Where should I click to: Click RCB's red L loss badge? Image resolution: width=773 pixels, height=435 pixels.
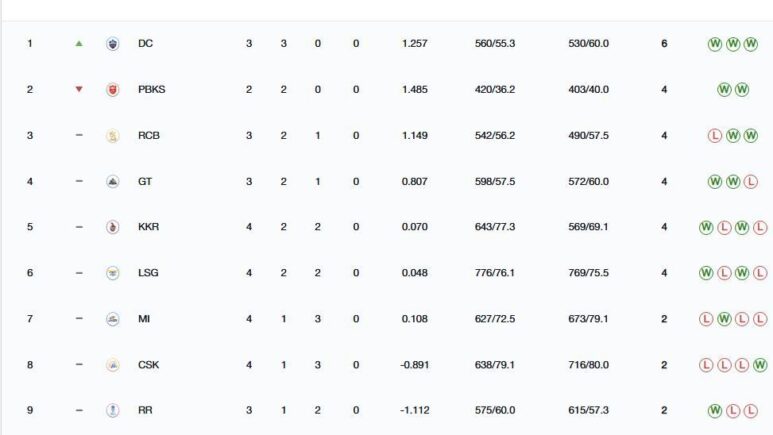pyautogui.click(x=714, y=136)
